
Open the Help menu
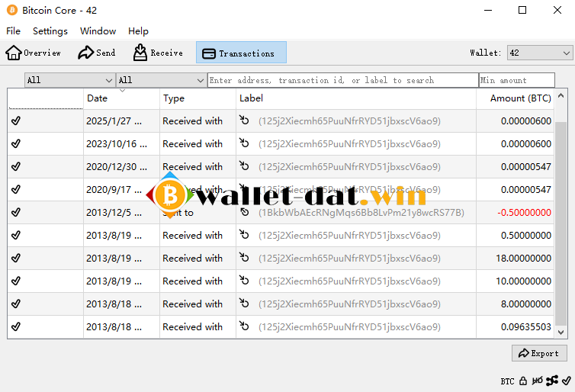[138, 31]
